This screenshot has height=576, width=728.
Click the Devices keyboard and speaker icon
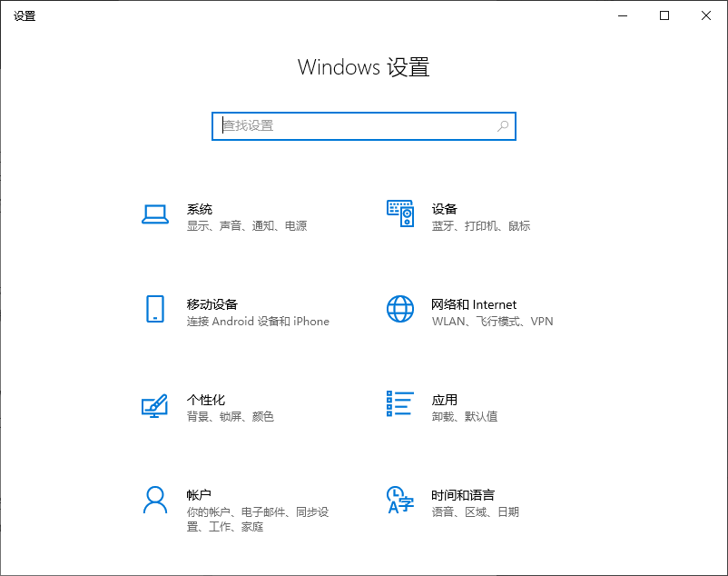(400, 214)
